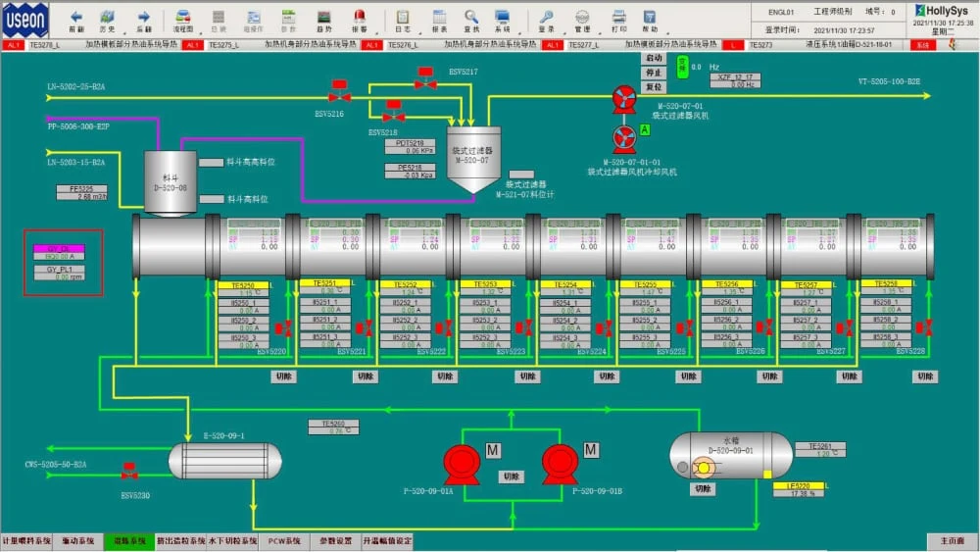Click 切换 button under water tank

(x=703, y=489)
